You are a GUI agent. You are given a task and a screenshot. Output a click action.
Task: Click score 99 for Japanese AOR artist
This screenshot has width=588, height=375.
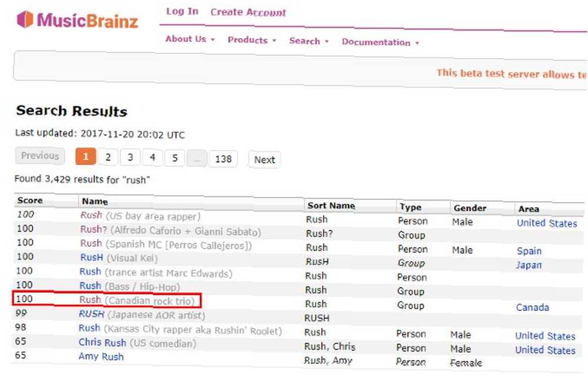pos(21,313)
